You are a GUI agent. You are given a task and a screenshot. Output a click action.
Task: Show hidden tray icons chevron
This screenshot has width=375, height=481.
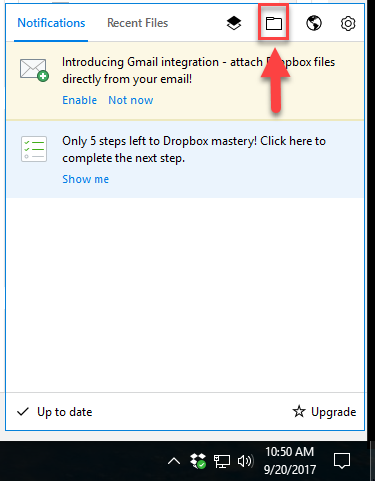[x=174, y=461]
